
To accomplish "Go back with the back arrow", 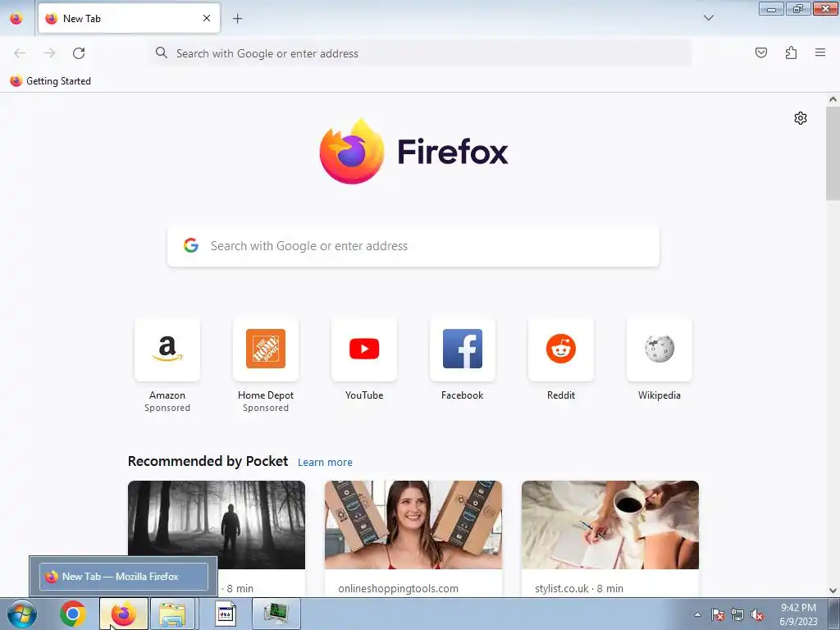I will pyautogui.click(x=20, y=53).
